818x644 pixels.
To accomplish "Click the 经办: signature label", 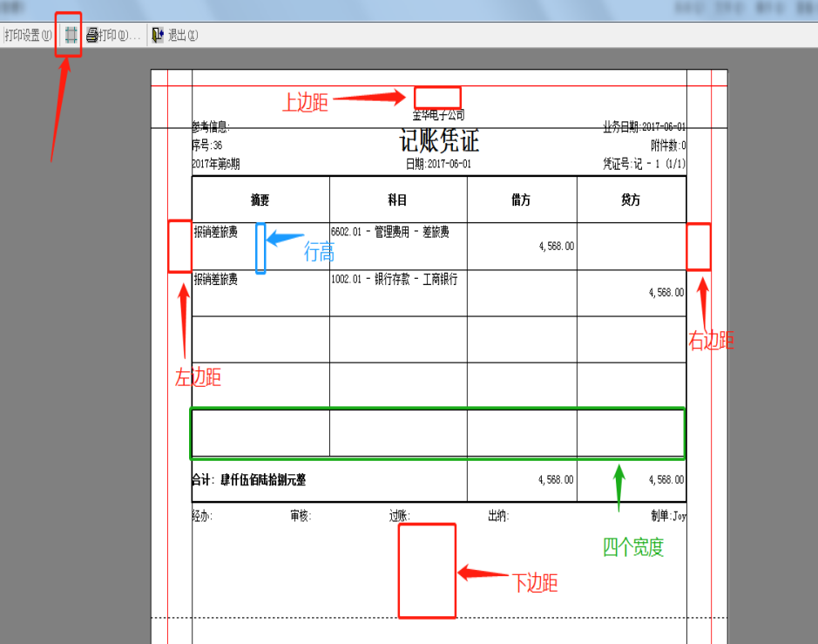I will [202, 516].
